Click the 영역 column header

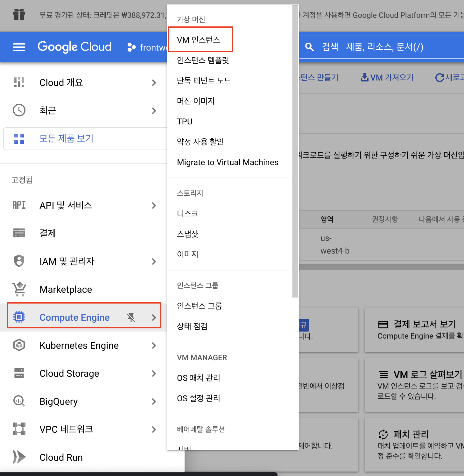coord(327,219)
